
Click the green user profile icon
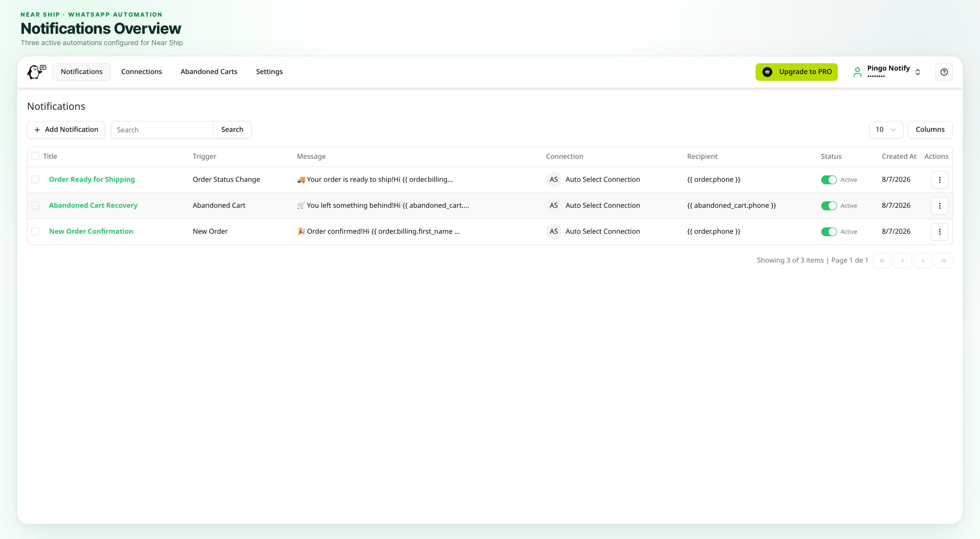pos(857,72)
